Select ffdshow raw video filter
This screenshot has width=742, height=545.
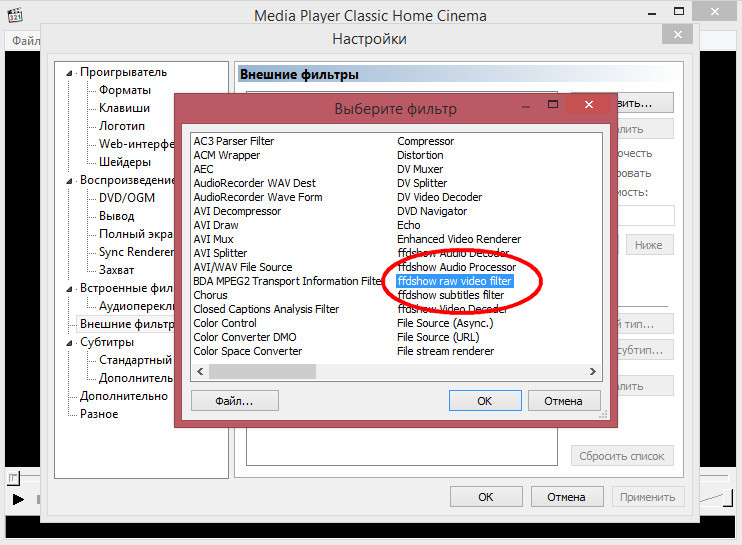[455, 281]
